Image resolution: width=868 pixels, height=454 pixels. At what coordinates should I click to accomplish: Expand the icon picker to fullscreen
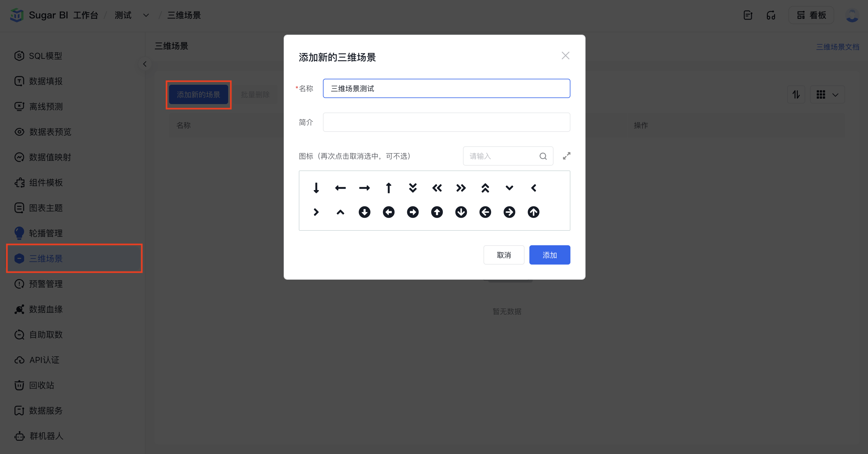pos(566,156)
